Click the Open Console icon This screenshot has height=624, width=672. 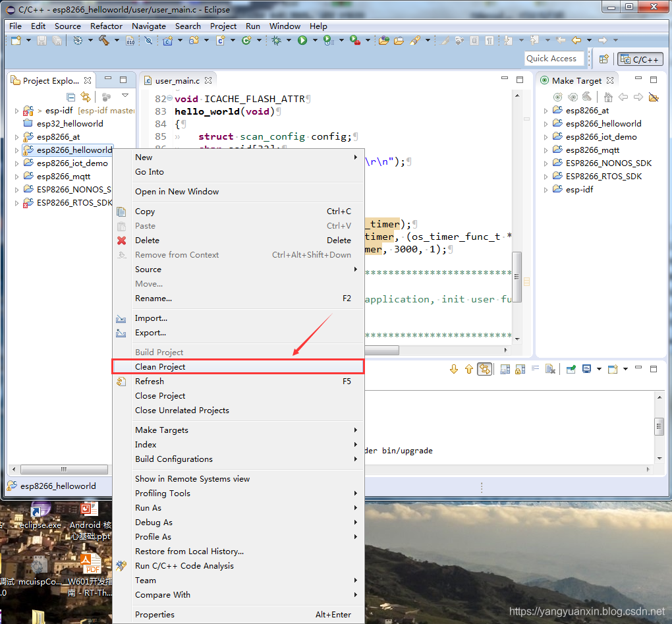click(x=613, y=369)
